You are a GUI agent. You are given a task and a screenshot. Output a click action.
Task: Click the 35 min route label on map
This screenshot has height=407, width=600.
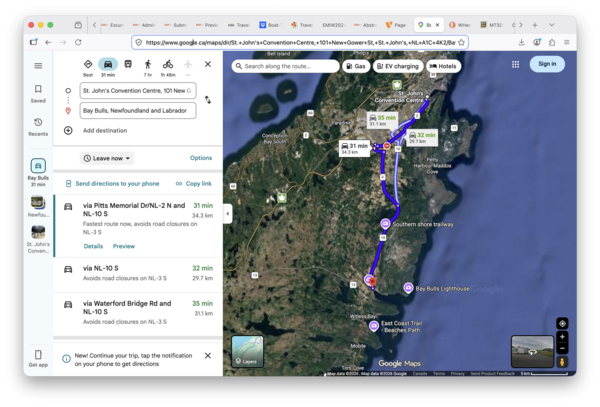pyautogui.click(x=382, y=120)
